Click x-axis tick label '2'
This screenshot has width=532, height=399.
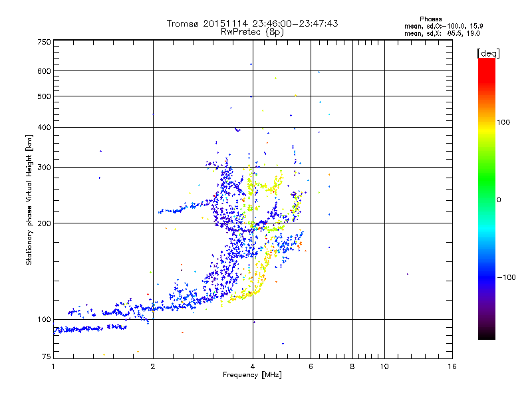click(153, 366)
